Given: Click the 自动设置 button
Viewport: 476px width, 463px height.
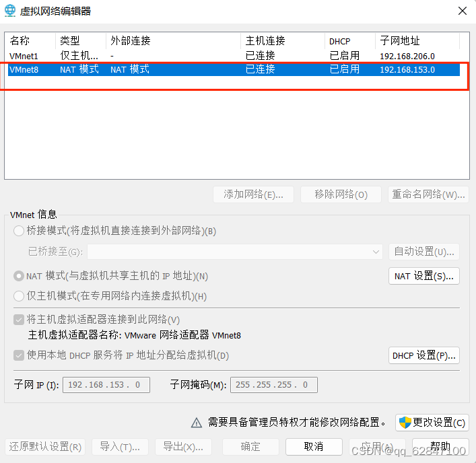Looking at the screenshot, I should [x=423, y=252].
